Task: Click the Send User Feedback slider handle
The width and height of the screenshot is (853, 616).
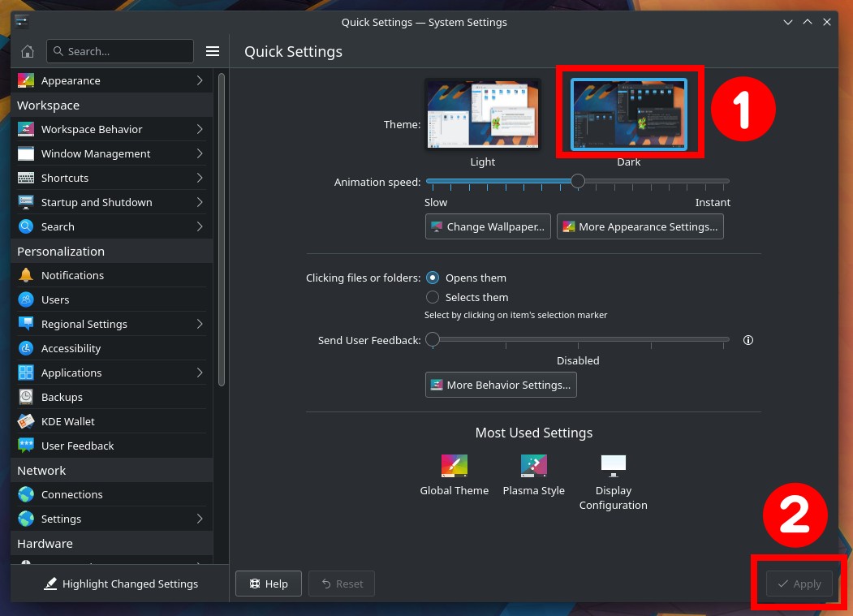Action: tap(433, 339)
